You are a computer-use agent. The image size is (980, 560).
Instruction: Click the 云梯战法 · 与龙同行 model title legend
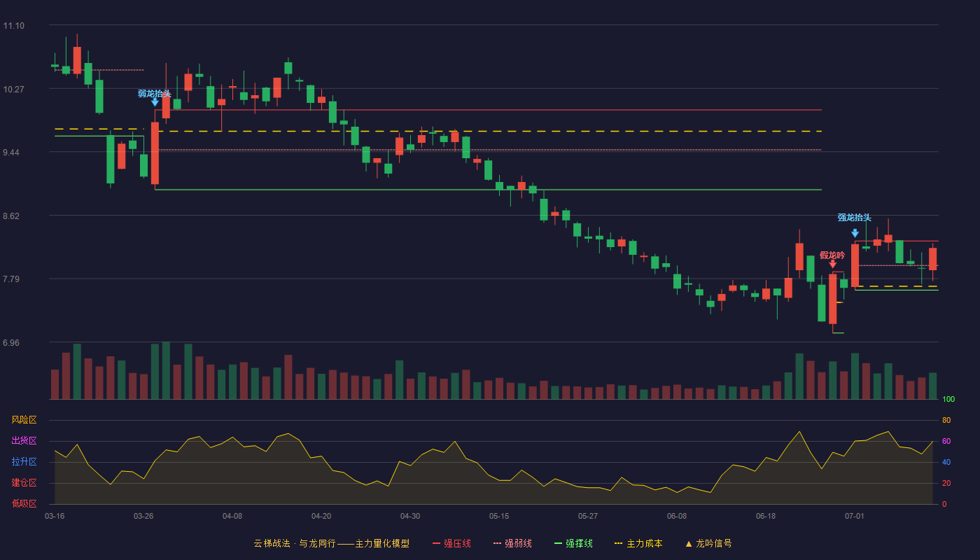[332, 543]
